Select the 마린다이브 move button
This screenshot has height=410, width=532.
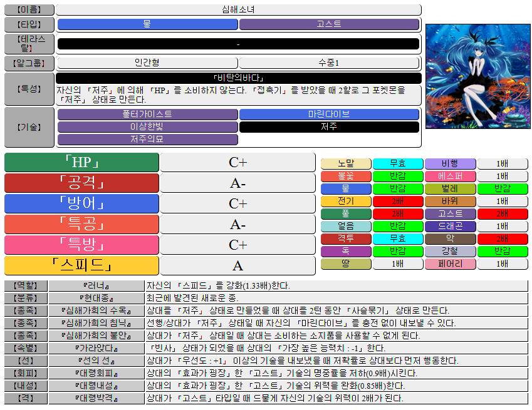coord(329,115)
